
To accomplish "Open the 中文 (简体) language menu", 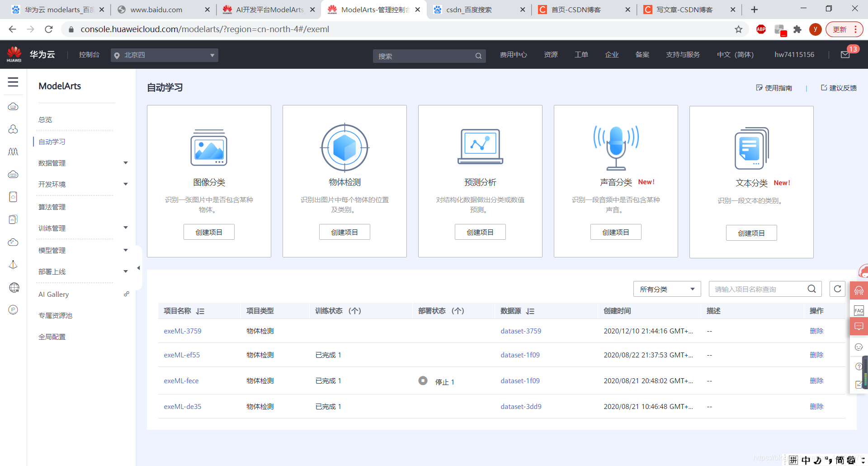I will click(x=735, y=55).
